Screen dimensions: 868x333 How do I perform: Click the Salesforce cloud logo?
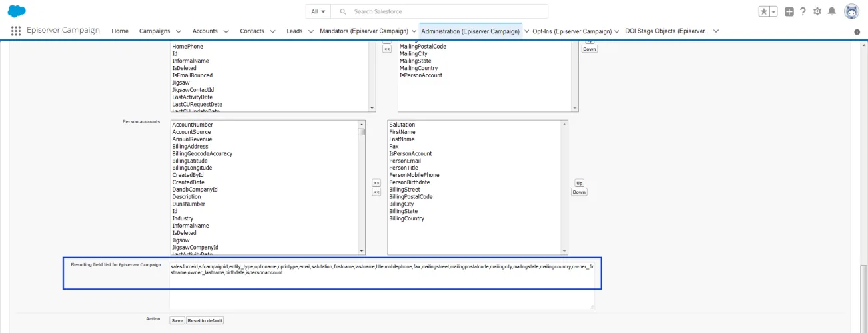[x=17, y=11]
